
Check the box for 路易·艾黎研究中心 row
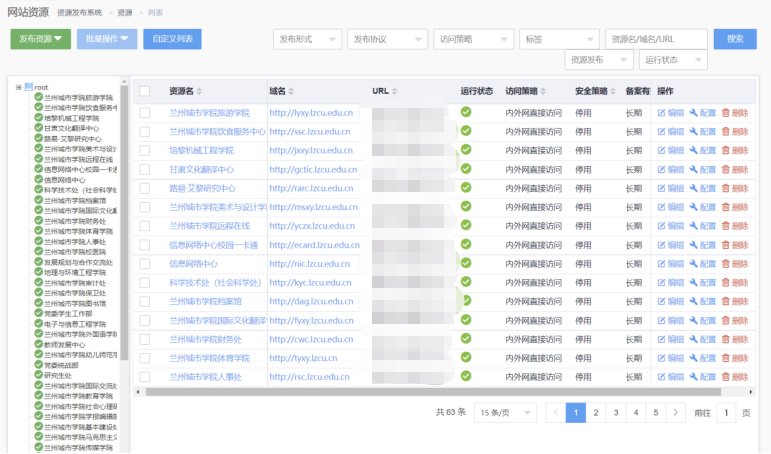[x=145, y=188]
